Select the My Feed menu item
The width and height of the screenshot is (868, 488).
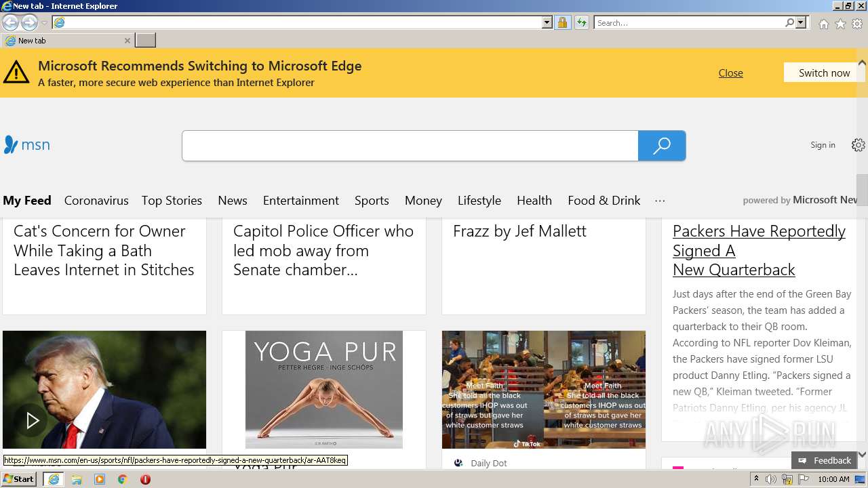[x=27, y=201]
